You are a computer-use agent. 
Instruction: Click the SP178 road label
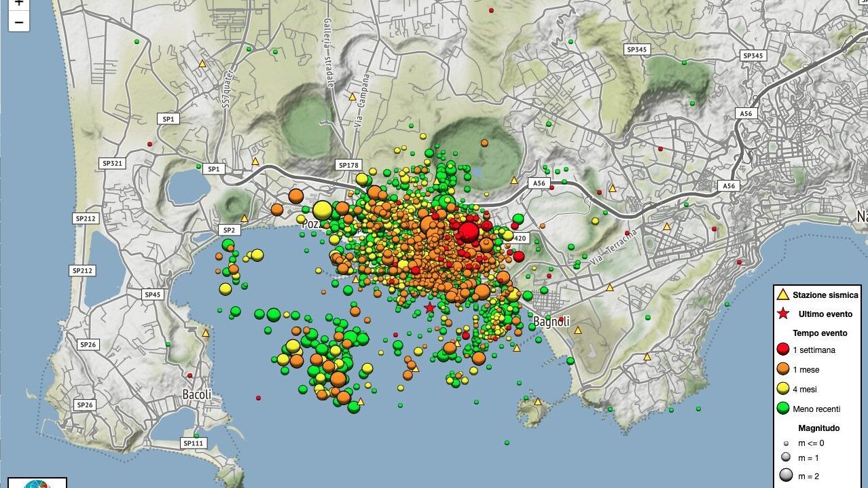(348, 165)
